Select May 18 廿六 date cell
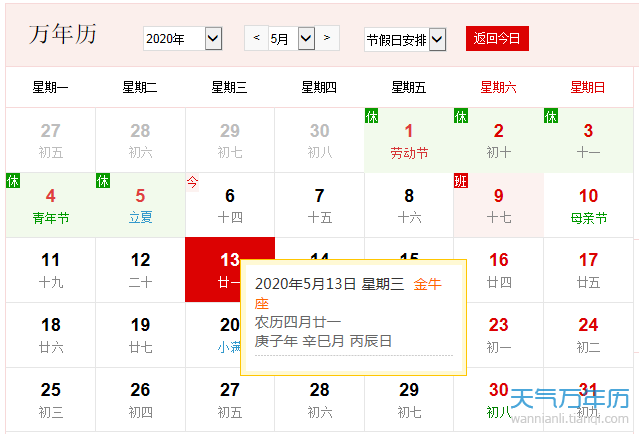639x434 pixels. (x=51, y=335)
